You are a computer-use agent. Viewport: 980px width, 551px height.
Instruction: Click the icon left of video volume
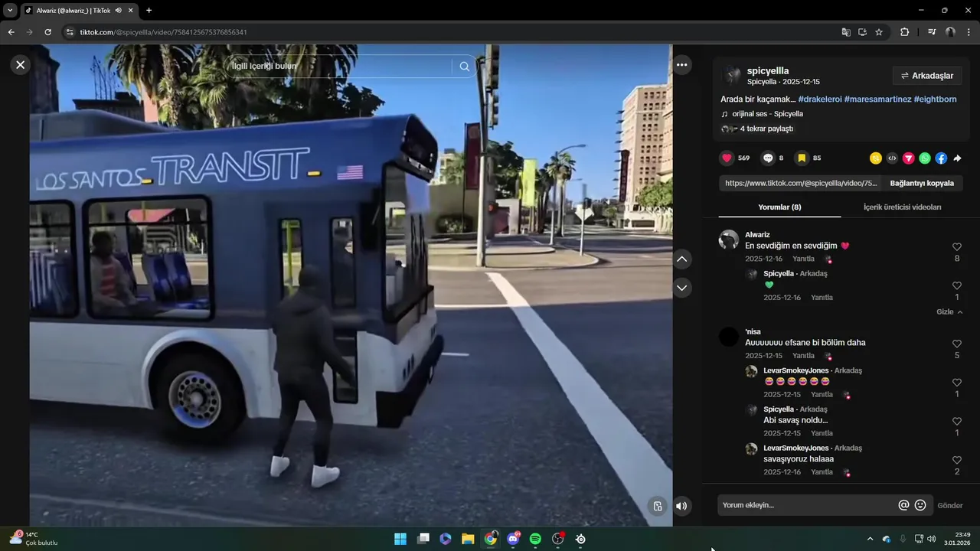tap(657, 506)
